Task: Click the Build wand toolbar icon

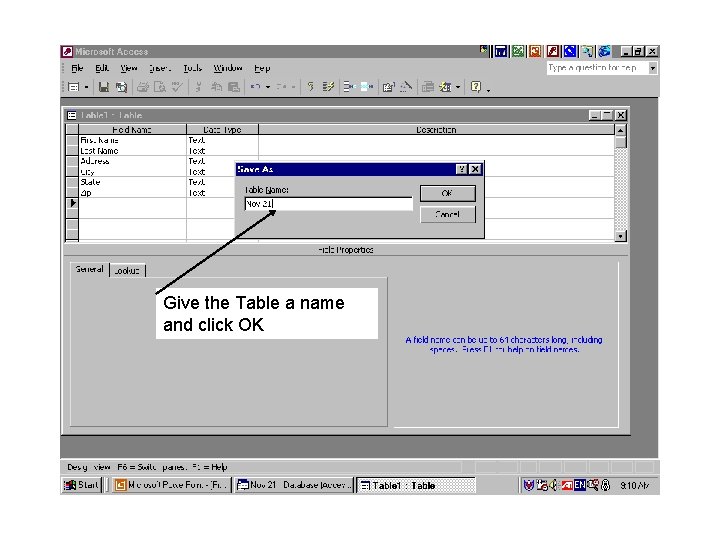Action: click(406, 87)
